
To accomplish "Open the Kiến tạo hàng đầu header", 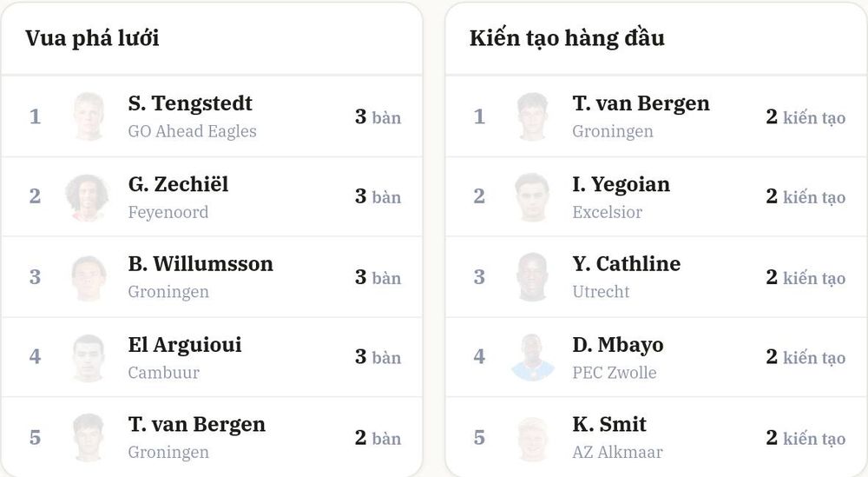I will (567, 38).
